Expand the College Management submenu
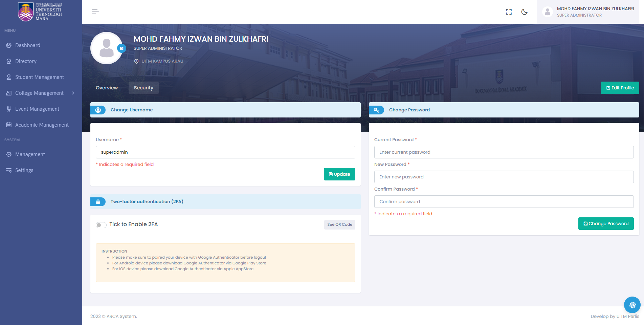 pyautogui.click(x=41, y=93)
